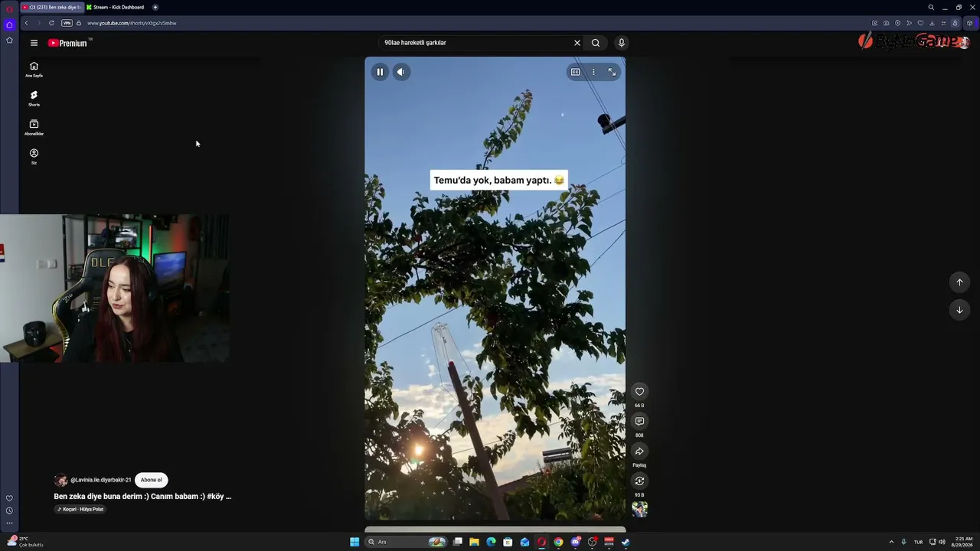
Task: Open the player triangle icon in toolbar
Action: 909,23
